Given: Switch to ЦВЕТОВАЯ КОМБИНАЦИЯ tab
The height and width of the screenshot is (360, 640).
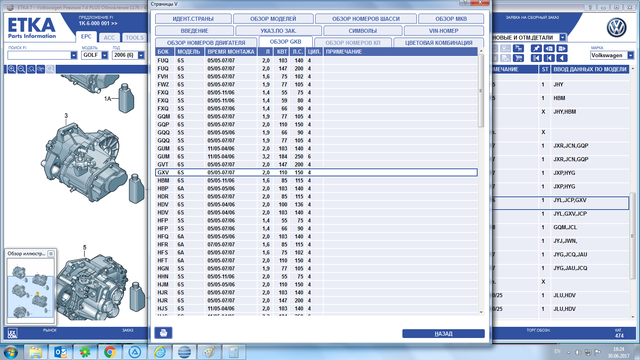Looking at the screenshot, I should tap(439, 42).
